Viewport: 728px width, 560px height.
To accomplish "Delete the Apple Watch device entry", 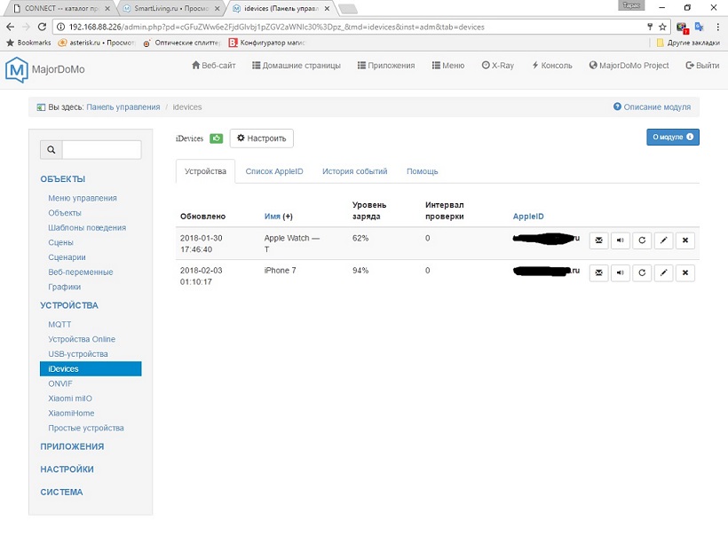I will click(684, 241).
